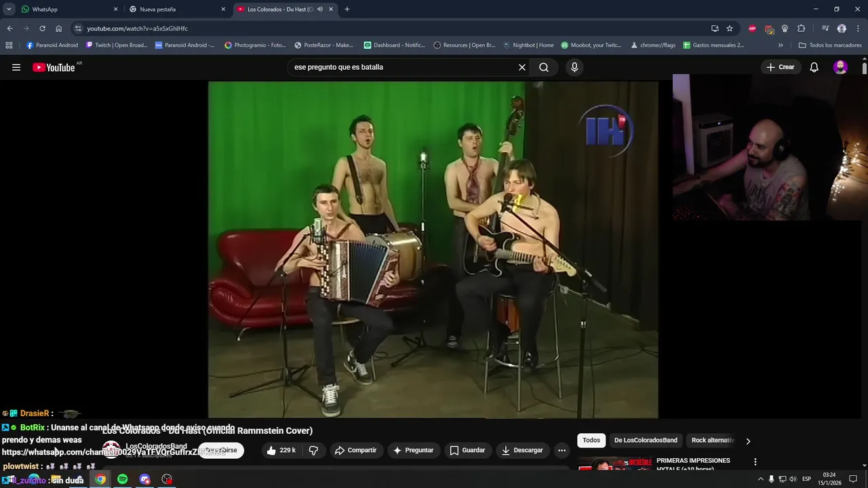This screenshot has height=488, width=868.
Task: Show hidden system tray icons
Action: tap(760, 479)
